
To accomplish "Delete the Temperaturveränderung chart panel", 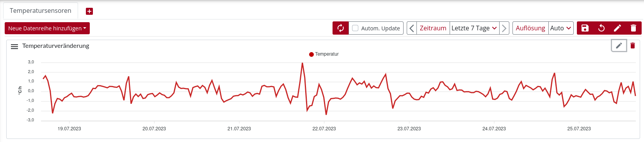I will pyautogui.click(x=633, y=46).
